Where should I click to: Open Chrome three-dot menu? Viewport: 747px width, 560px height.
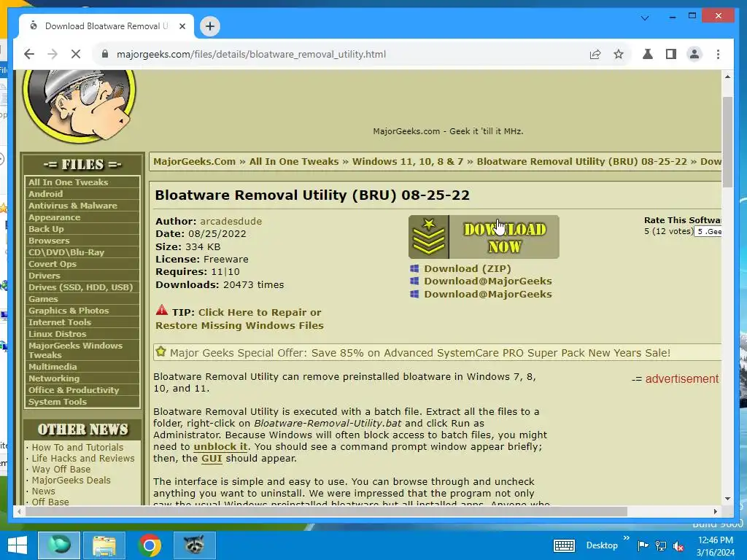click(718, 54)
